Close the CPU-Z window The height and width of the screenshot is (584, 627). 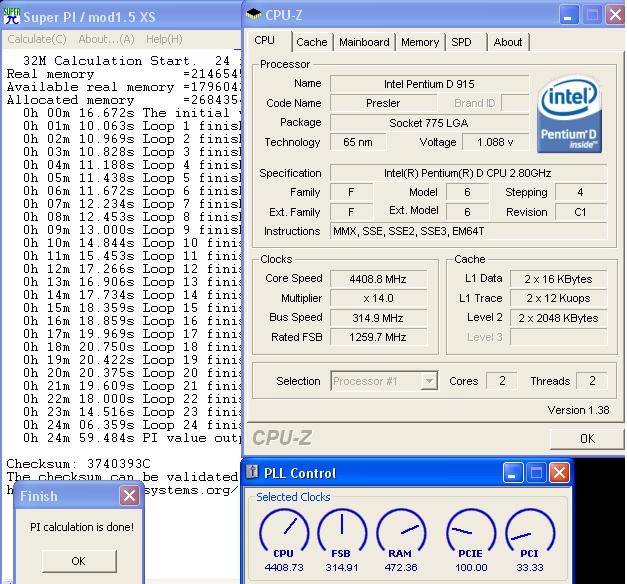[616, 15]
